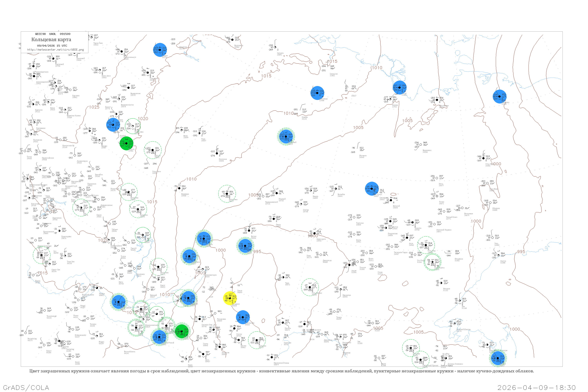The image size is (588, 392).
Task: Select the Кузьмовка solid green ring station
Action: (132, 126)
